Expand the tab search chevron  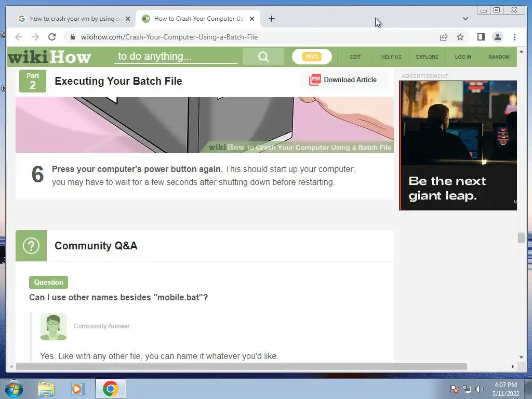coord(465,19)
